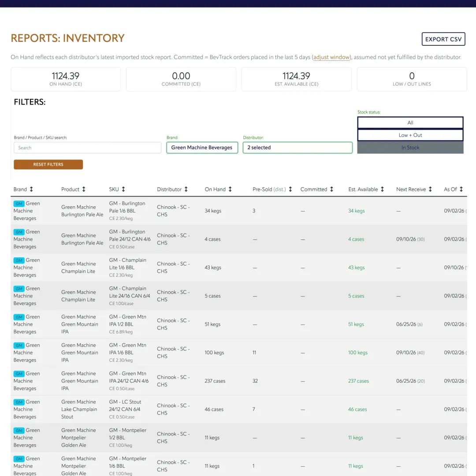Sort by the Pre-Sold column arrow icon

[290, 189]
